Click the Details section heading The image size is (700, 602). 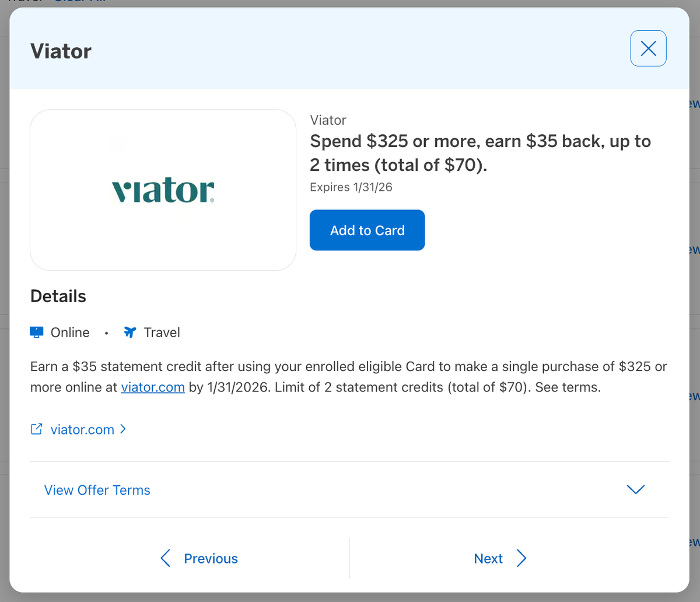(58, 296)
